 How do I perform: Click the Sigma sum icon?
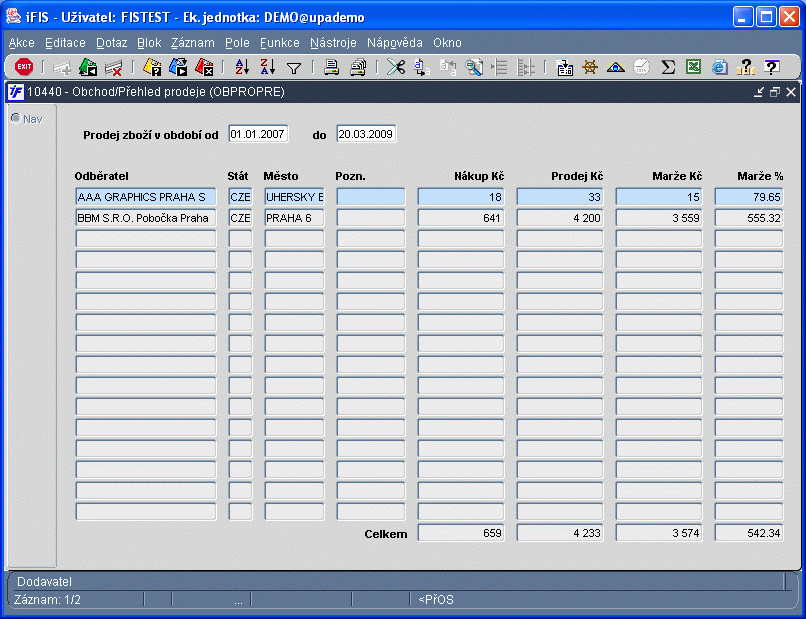pyautogui.click(x=668, y=67)
